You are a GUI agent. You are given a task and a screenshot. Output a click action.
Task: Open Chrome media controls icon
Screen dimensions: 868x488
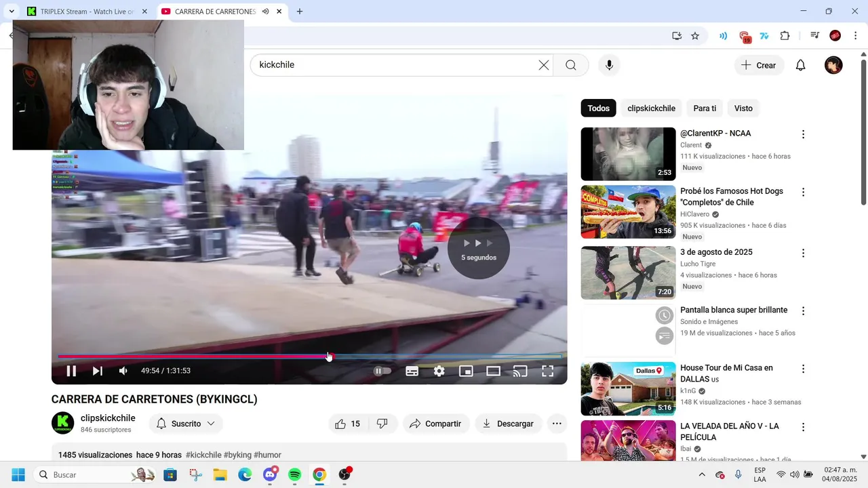tap(815, 36)
